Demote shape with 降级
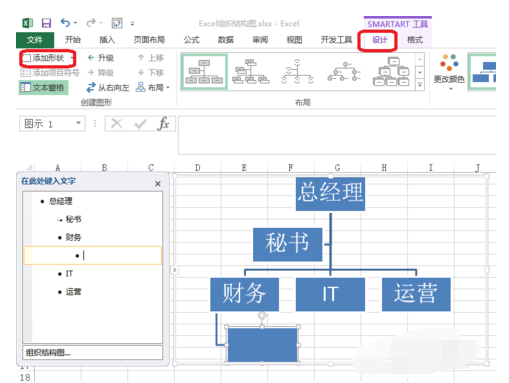The width and height of the screenshot is (509, 383). (100, 73)
